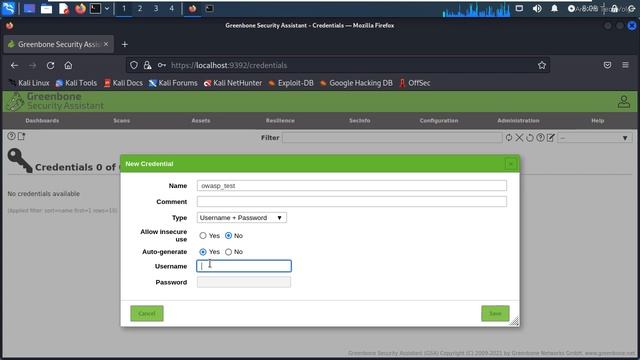Open the Kali Forums bookmark

point(173,83)
